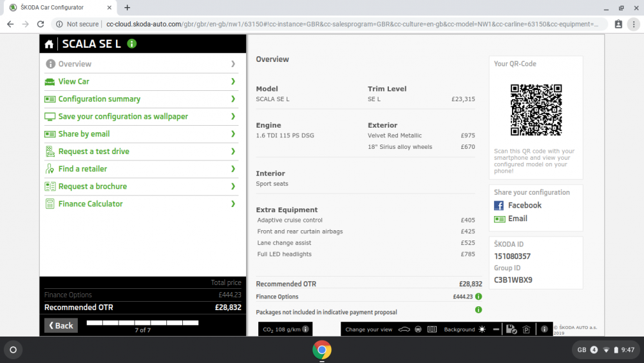Screen dimensions: 644x363
Task: Open CO2 108 g/km info icon
Action: pos(305,329)
